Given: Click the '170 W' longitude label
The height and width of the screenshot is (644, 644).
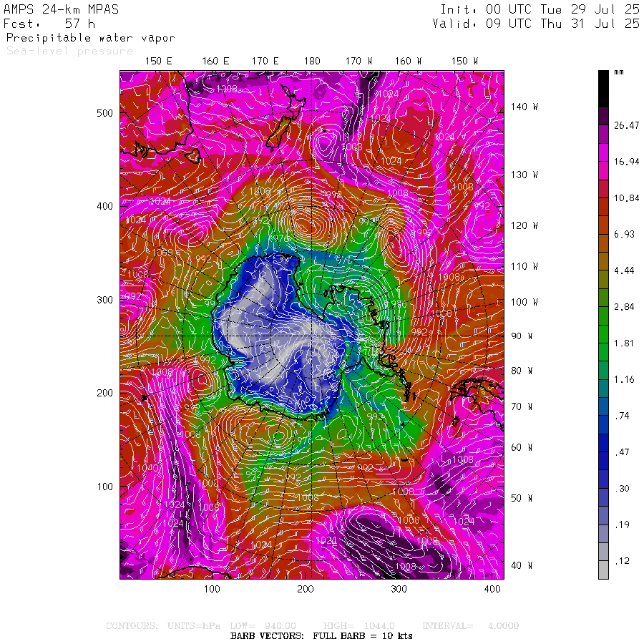Looking at the screenshot, I should (x=358, y=62).
